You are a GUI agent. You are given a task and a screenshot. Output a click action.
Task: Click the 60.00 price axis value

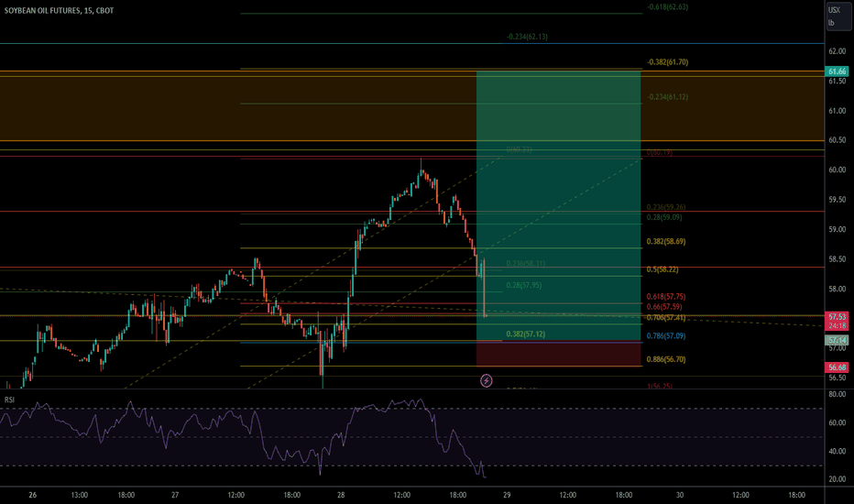coord(838,170)
